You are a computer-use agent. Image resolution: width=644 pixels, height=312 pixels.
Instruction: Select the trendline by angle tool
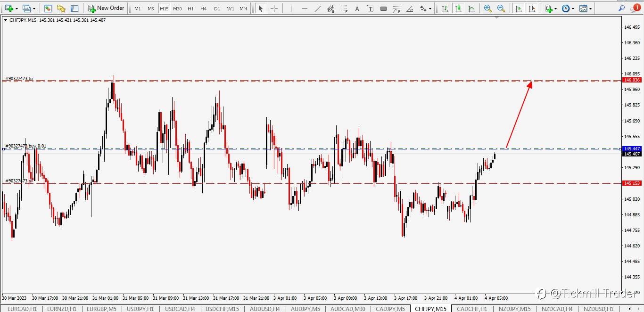pos(410,8)
